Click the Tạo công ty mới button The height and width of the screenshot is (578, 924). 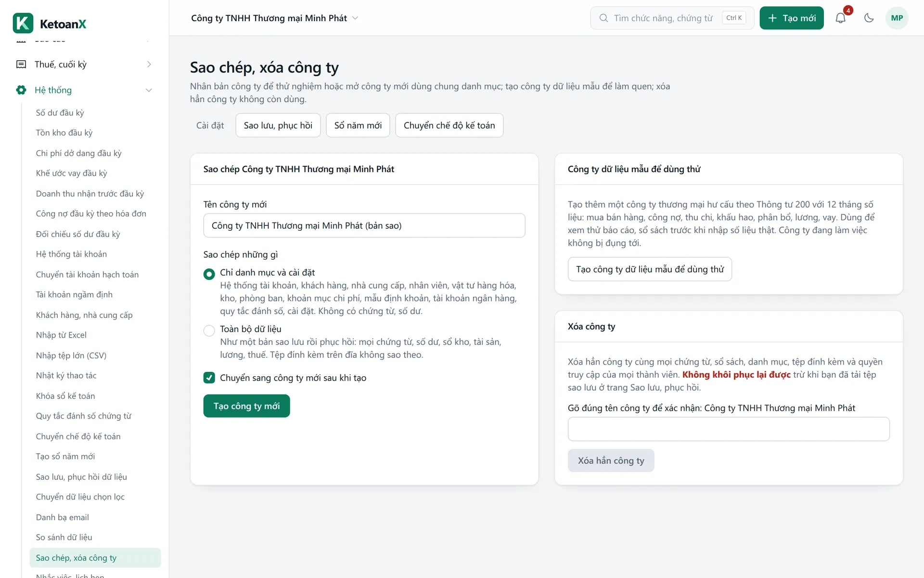(246, 406)
